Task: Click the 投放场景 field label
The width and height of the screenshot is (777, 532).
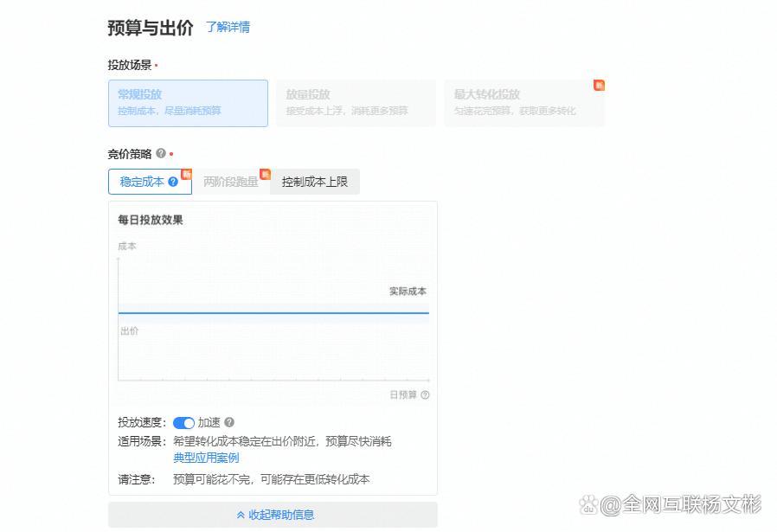Action: pyautogui.click(x=130, y=65)
